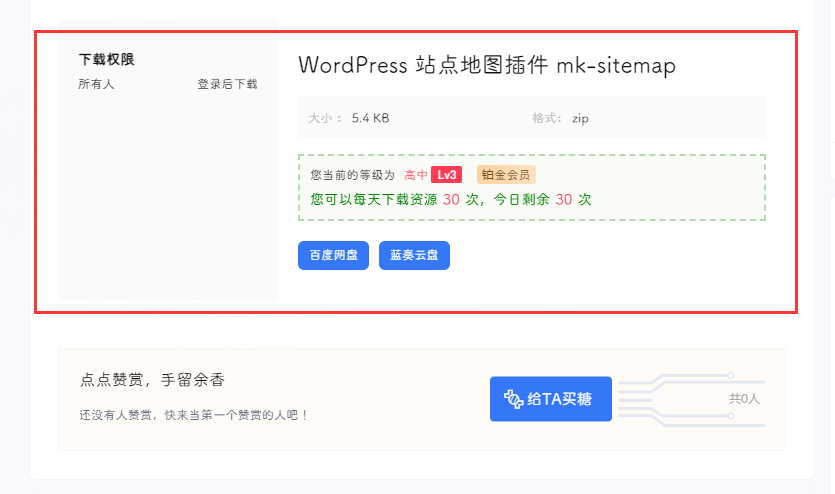The image size is (835, 494).
Task: Click the 给TA买糖 reward button
Action: tap(551, 399)
